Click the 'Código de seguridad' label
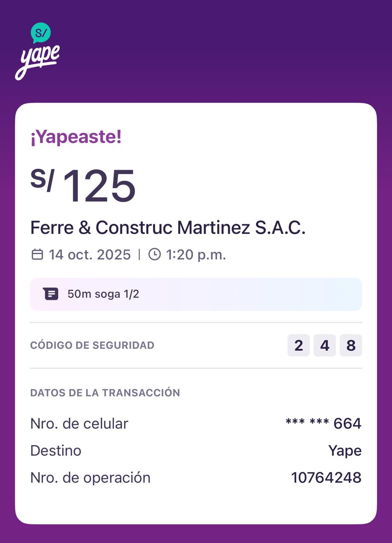This screenshot has width=392, height=543. [x=92, y=345]
